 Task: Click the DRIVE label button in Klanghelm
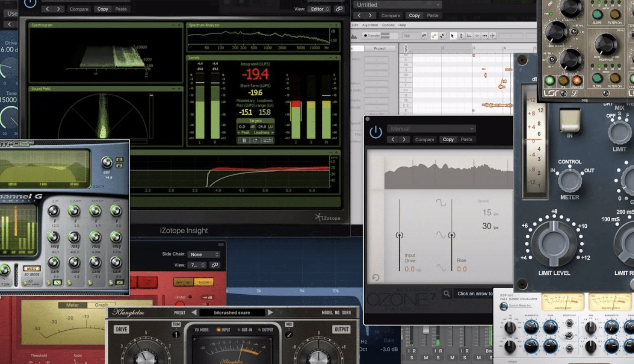(121, 329)
